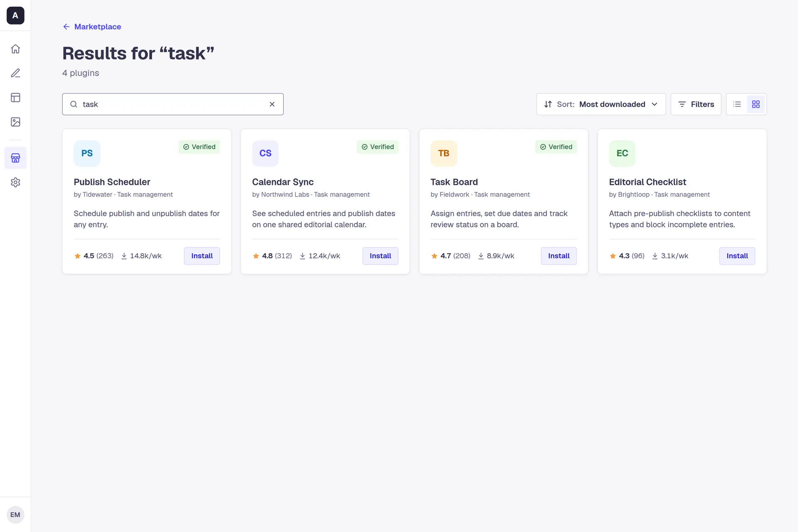Screen dimensions: 798x532
Task: Open the Marketplace store icon in sidebar
Action: click(x=15, y=158)
